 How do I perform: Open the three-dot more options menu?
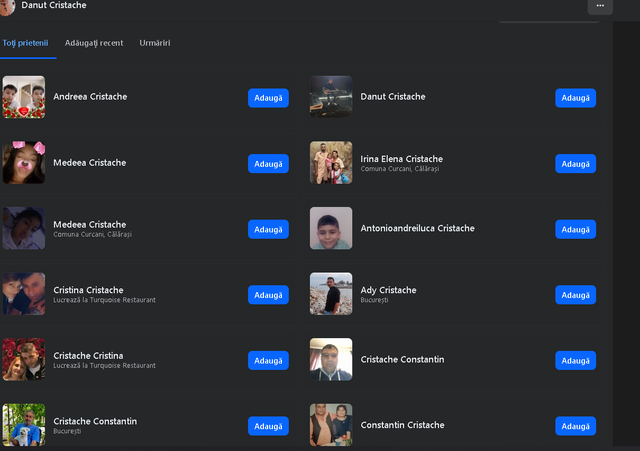(x=600, y=6)
